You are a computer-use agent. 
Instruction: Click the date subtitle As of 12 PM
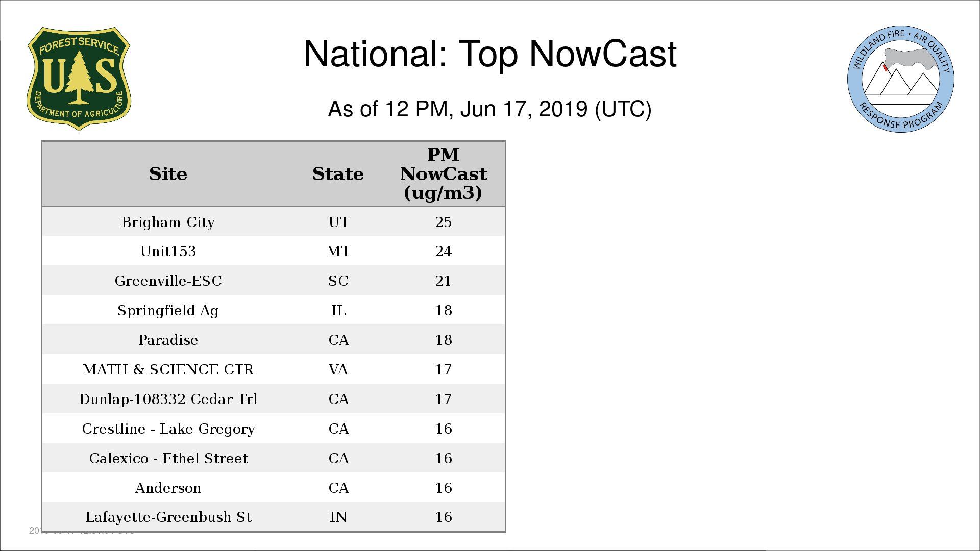489,109
